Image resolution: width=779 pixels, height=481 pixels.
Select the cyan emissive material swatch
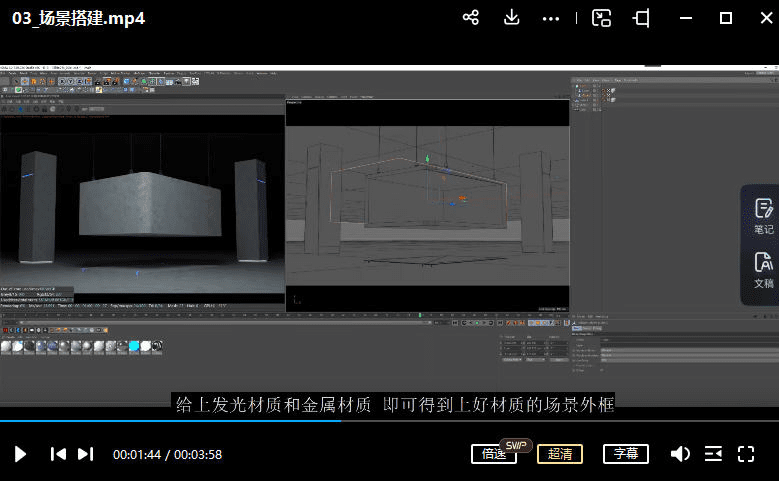pyautogui.click(x=134, y=346)
